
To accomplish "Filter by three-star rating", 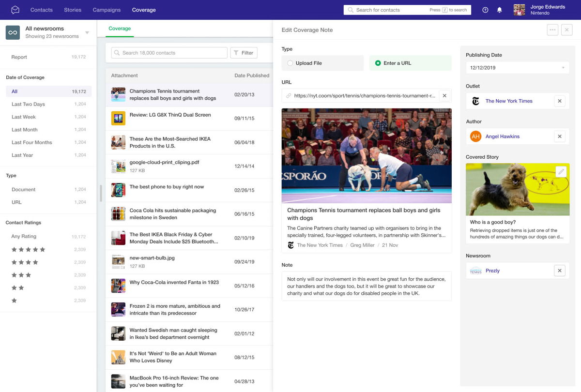I will tap(48, 275).
